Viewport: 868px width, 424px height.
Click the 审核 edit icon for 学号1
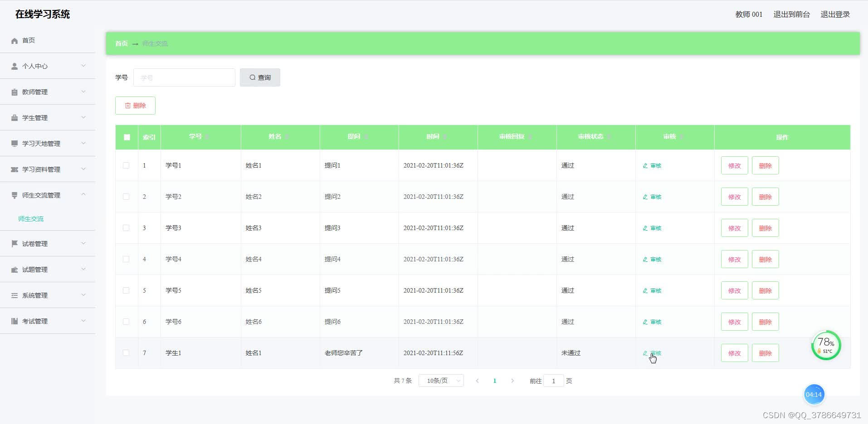[645, 166]
